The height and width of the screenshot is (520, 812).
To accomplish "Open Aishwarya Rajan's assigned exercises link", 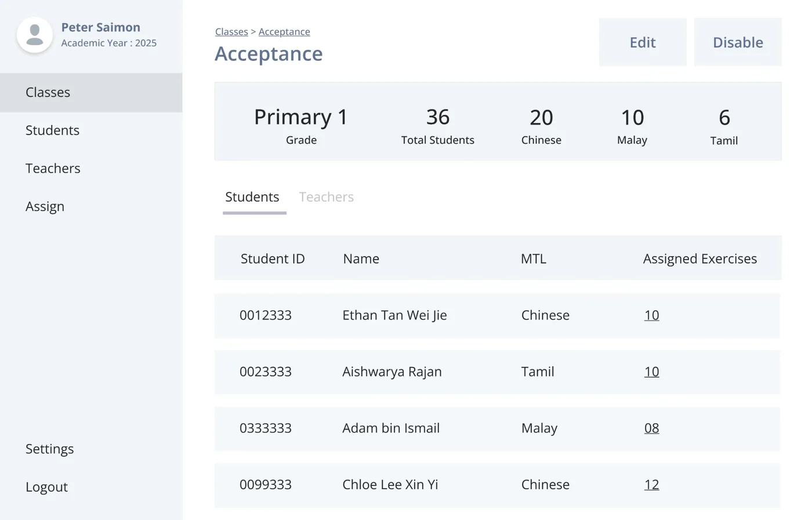I will pos(651,372).
